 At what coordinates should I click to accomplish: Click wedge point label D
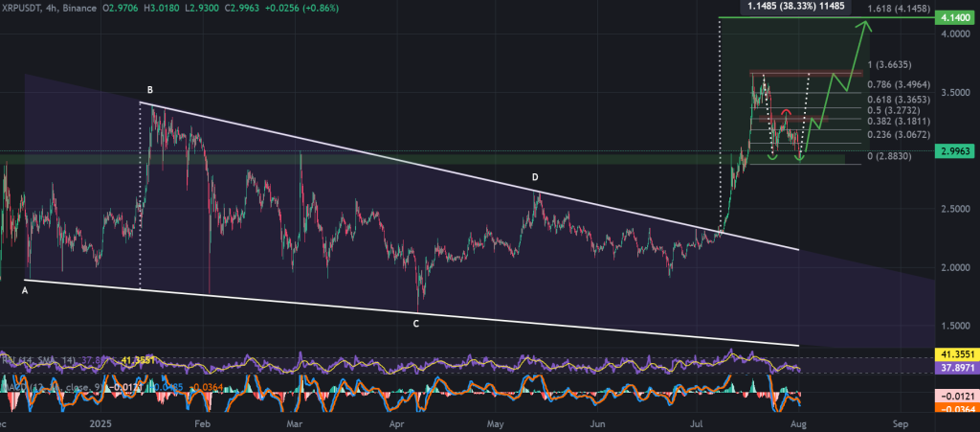click(535, 177)
